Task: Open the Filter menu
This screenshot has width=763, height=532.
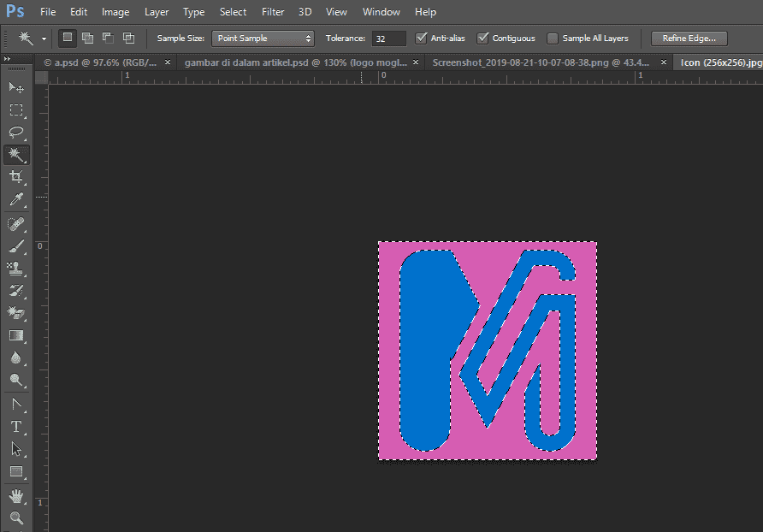Action: 273,12
